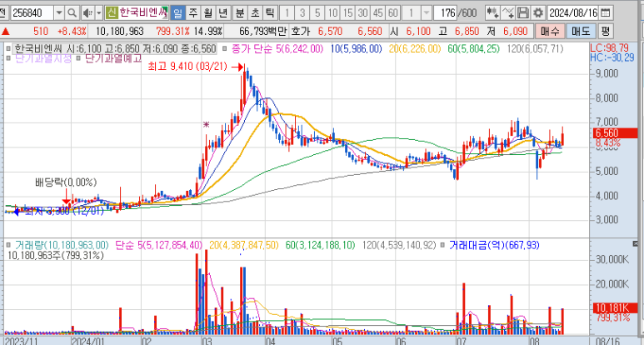Switch chart to yearly period 년
This screenshot has height=345, width=644.
[x=223, y=13]
